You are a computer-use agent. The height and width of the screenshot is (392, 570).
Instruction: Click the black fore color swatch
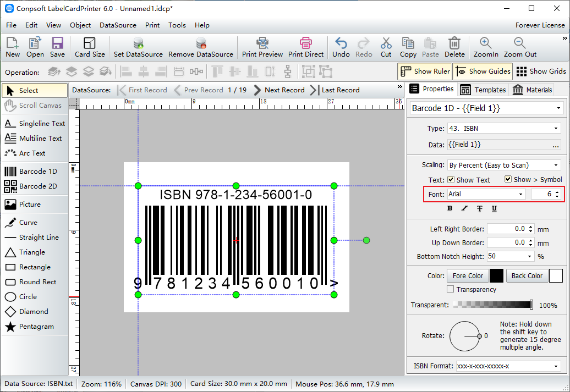(496, 276)
